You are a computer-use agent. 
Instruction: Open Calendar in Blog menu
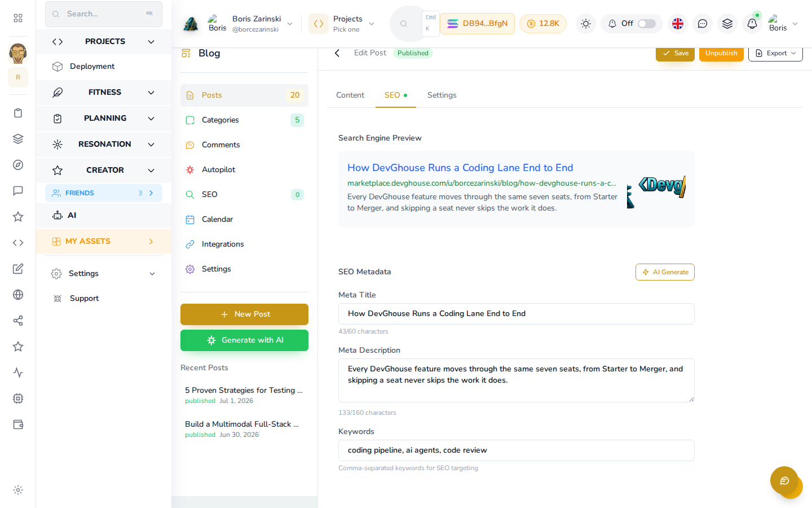coord(244,220)
